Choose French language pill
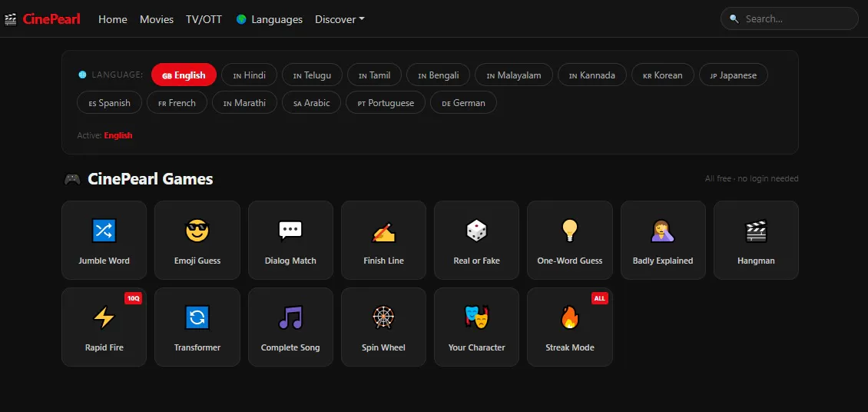Viewport: 868px width, 412px height. 177,102
